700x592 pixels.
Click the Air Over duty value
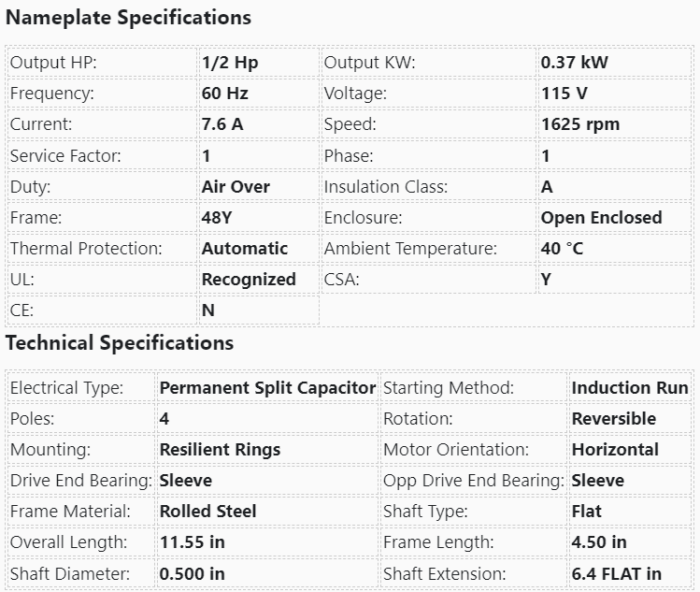236,187
